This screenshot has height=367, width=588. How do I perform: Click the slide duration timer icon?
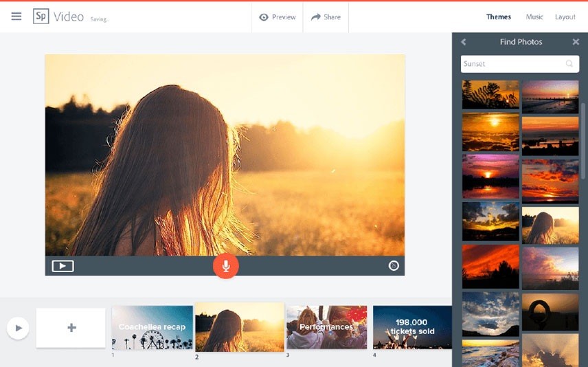click(x=394, y=265)
